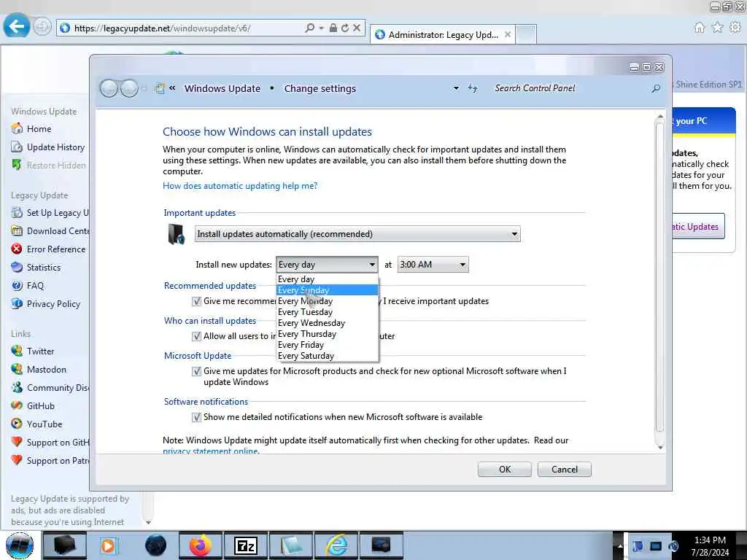Click the YouTube link icon
The height and width of the screenshot is (560, 747).
[17, 424]
